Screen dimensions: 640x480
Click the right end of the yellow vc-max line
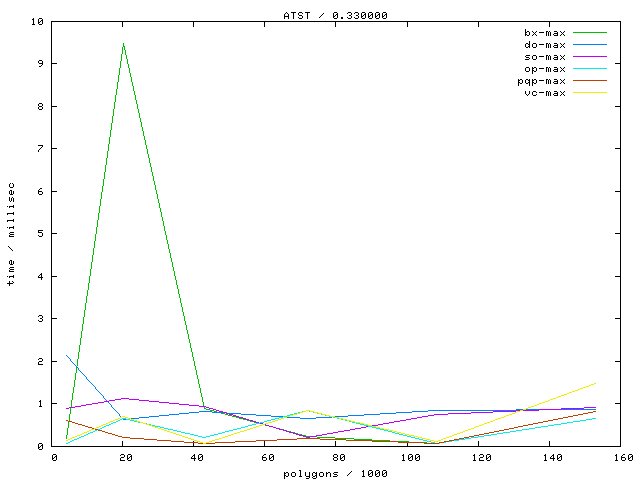596,383
